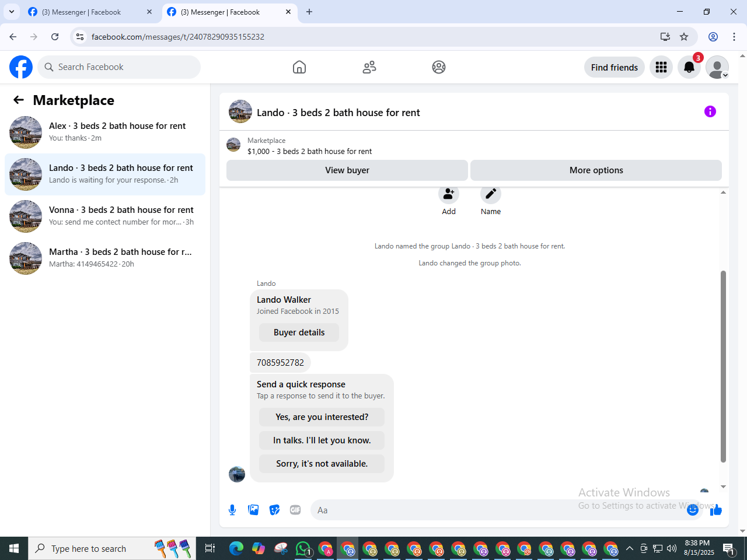Open the volume control in system tray
This screenshot has width=747, height=560.
coord(672,548)
